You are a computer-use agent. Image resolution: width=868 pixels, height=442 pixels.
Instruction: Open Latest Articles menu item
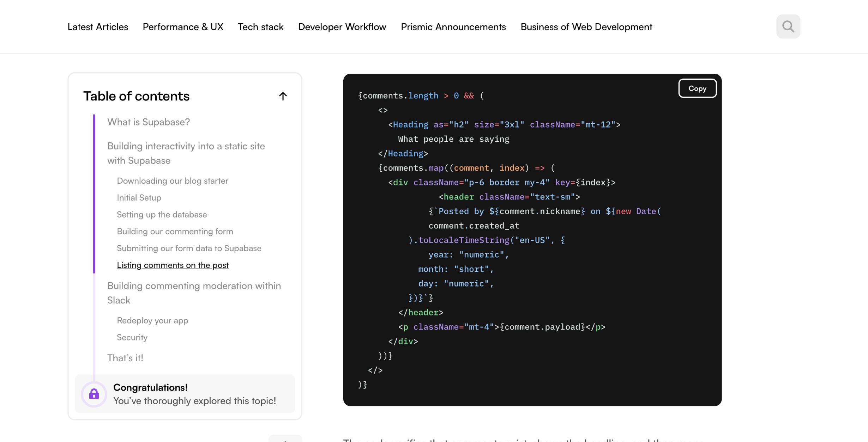click(x=98, y=27)
